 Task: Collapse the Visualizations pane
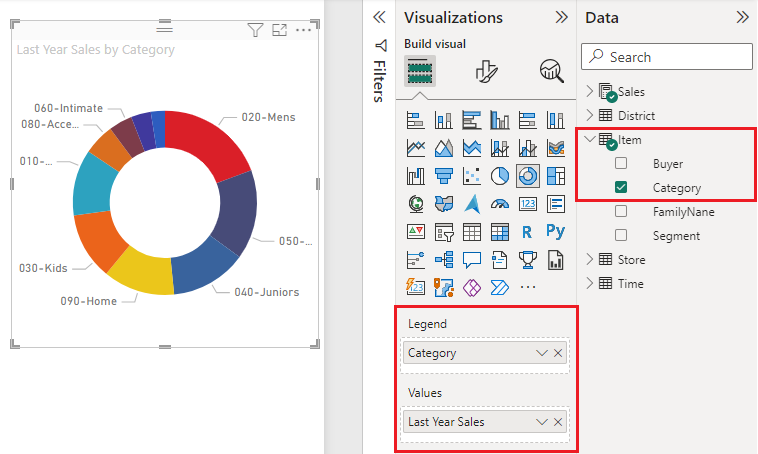click(x=561, y=17)
